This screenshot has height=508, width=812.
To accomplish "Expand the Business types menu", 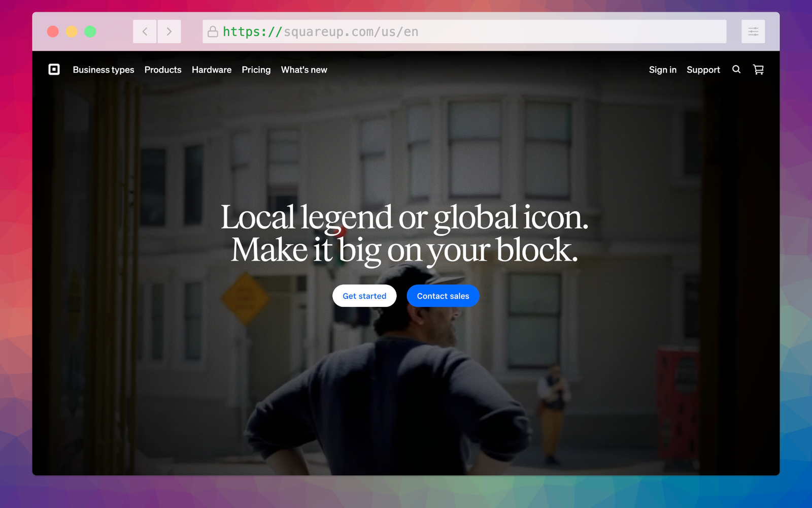I will point(104,70).
